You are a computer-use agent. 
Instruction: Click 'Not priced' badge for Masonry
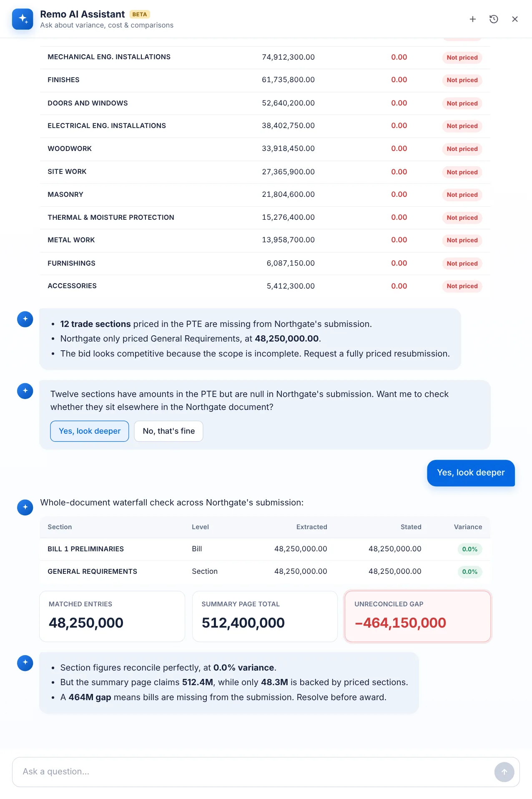pyautogui.click(x=462, y=195)
